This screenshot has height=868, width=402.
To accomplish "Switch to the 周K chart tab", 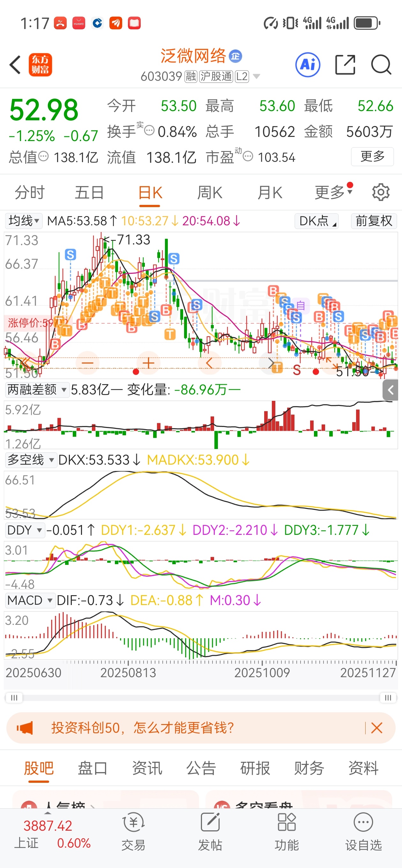I will 210,193.
